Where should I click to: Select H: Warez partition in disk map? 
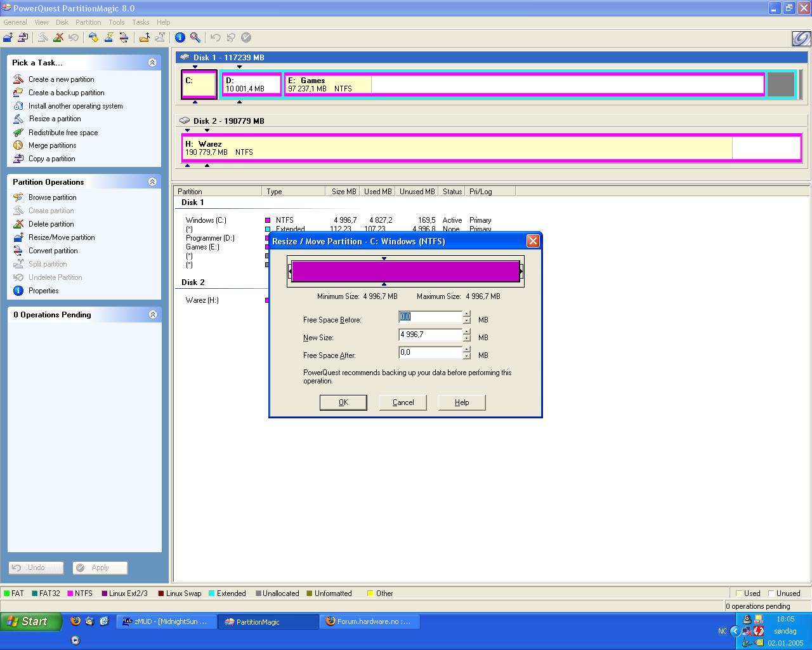coord(492,148)
